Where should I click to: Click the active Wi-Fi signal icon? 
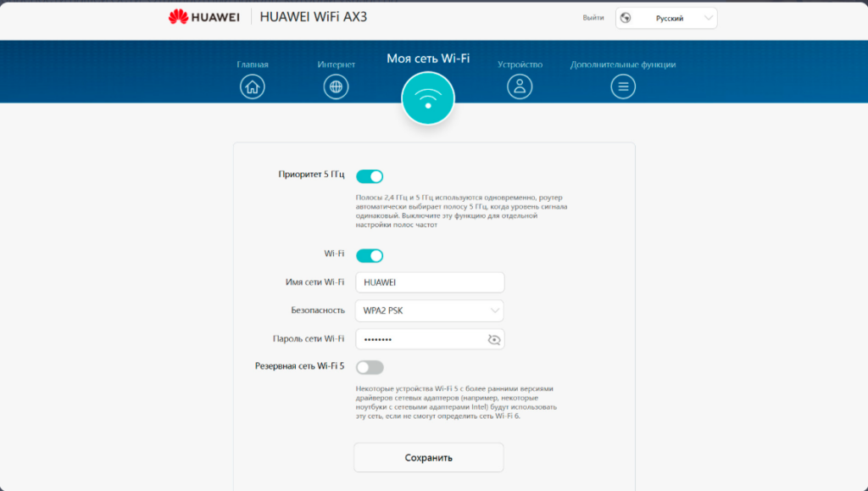click(428, 98)
